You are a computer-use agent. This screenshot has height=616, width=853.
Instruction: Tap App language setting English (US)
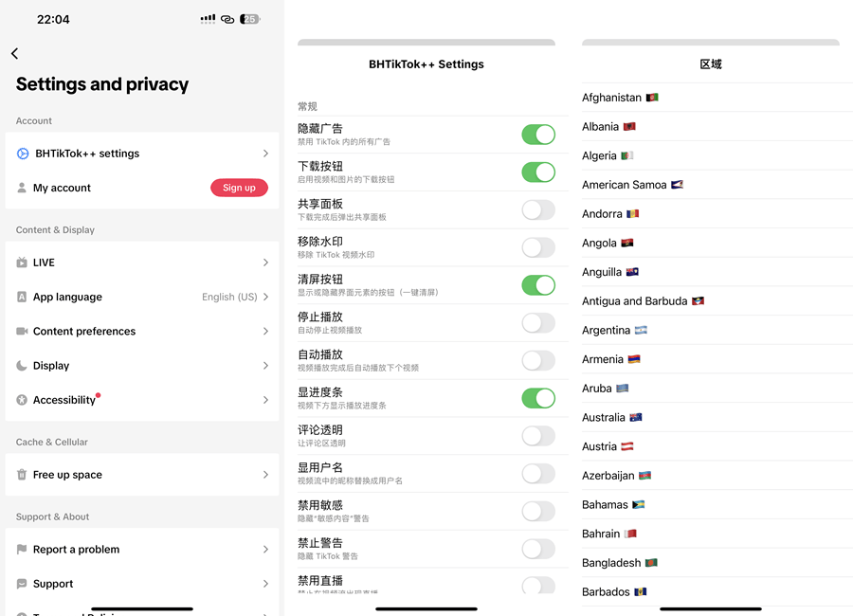(x=230, y=297)
